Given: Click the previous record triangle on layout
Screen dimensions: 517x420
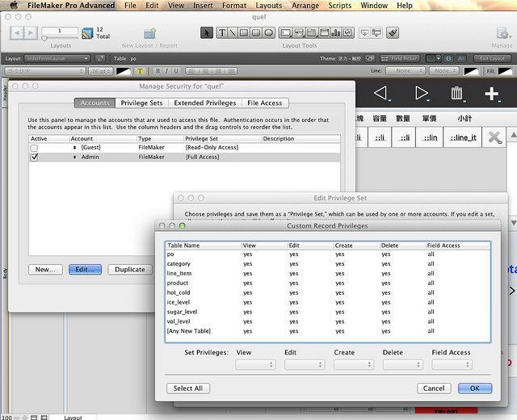Looking at the screenshot, I should 380,94.
